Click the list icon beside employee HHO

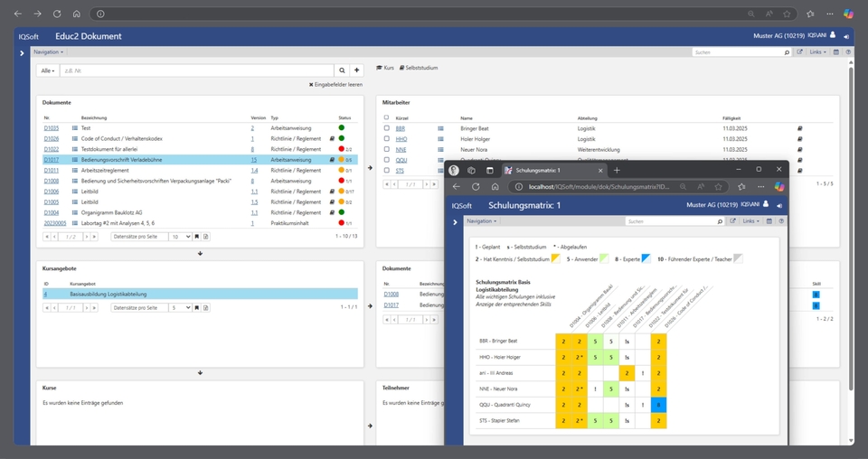tap(441, 139)
